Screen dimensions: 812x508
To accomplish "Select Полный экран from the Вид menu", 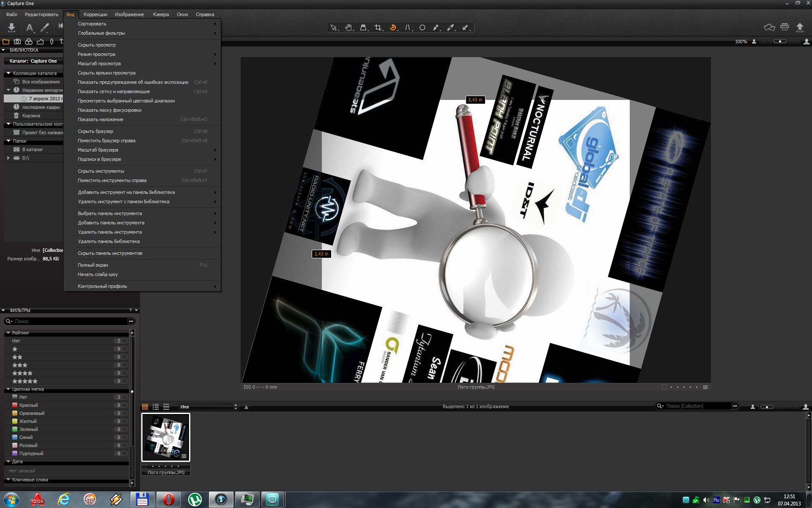I will tap(93, 265).
